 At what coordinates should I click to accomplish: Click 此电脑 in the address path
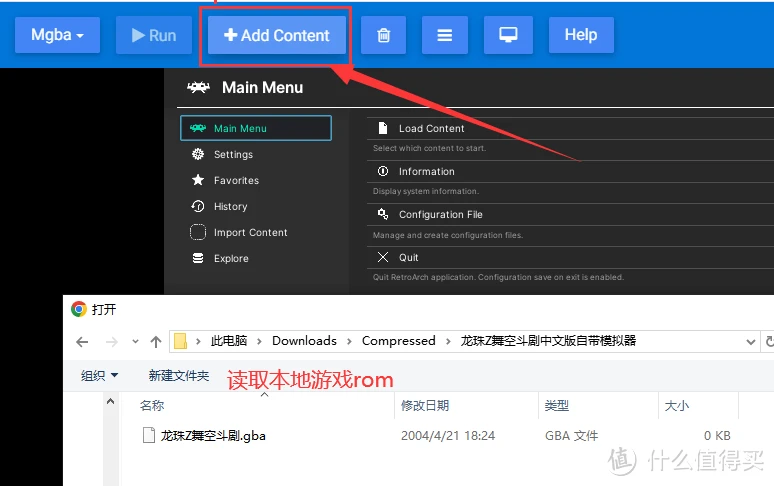coord(229,341)
